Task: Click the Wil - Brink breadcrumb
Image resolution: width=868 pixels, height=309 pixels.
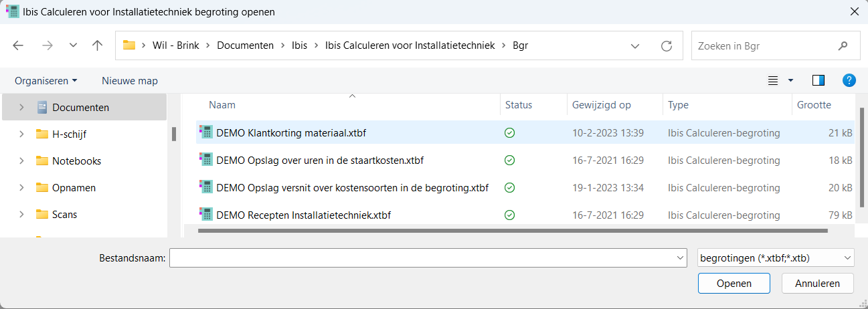Action: [x=175, y=45]
